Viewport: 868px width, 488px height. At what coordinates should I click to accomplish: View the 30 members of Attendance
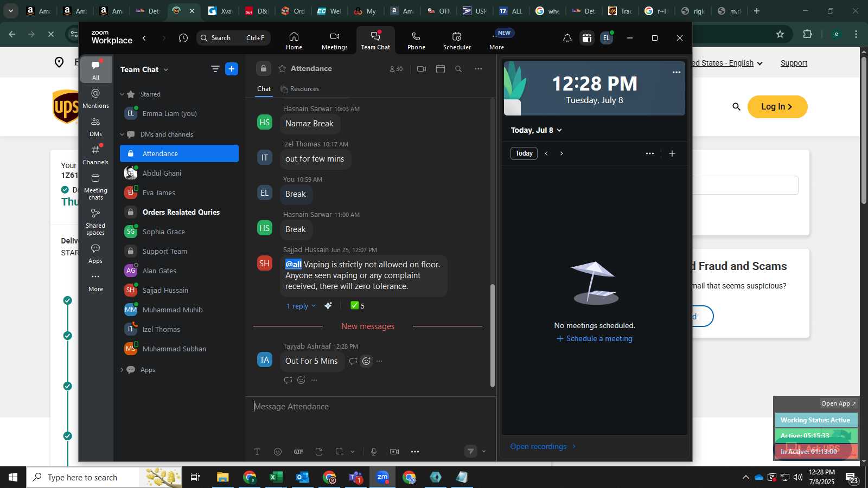[x=396, y=69]
